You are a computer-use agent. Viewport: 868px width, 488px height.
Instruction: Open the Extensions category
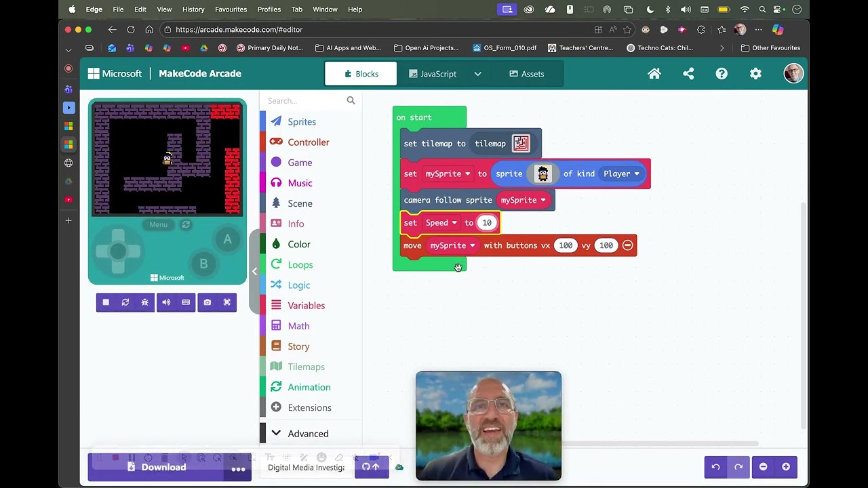311,407
